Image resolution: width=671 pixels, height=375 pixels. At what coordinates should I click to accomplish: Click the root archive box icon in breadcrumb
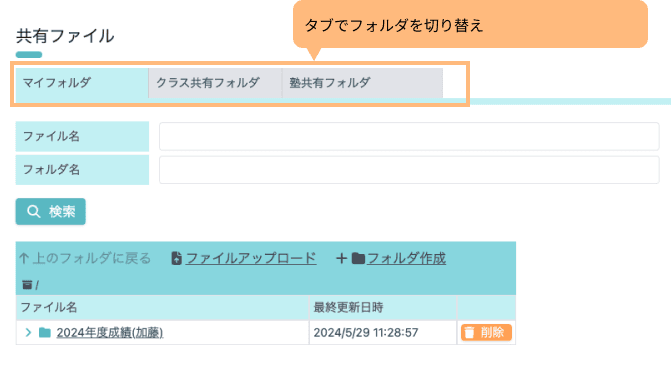coord(27,285)
